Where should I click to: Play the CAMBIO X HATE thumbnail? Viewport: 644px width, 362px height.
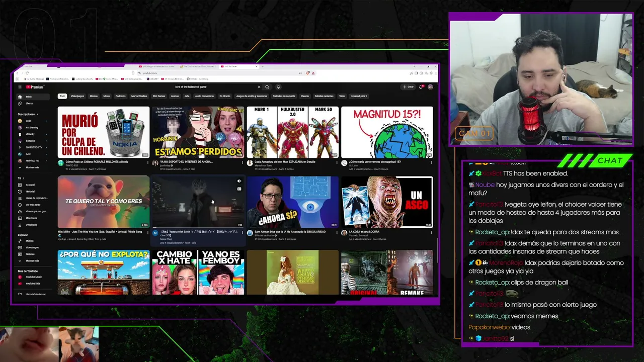pos(198,272)
